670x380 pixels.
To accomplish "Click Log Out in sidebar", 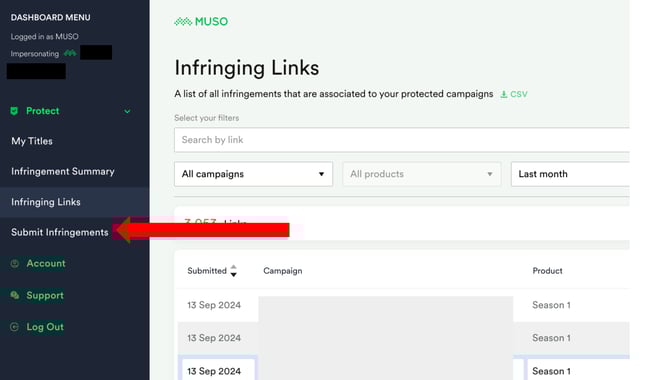I will pos(45,327).
